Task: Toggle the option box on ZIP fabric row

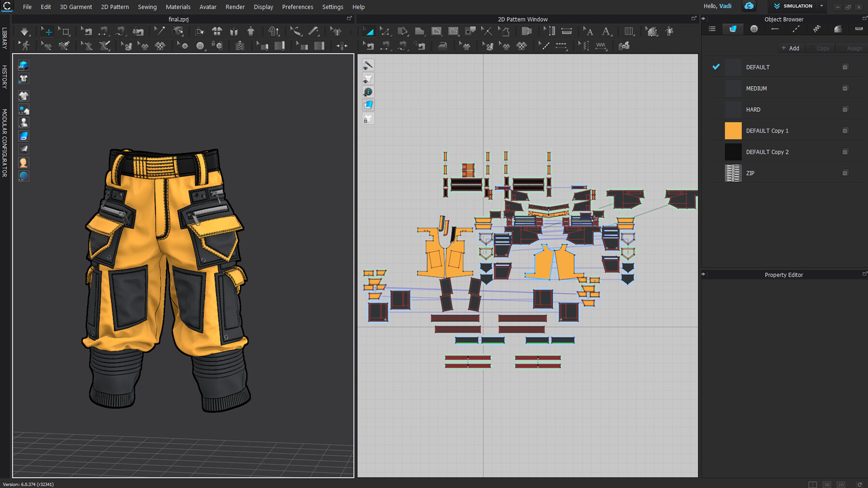Action: coord(845,173)
